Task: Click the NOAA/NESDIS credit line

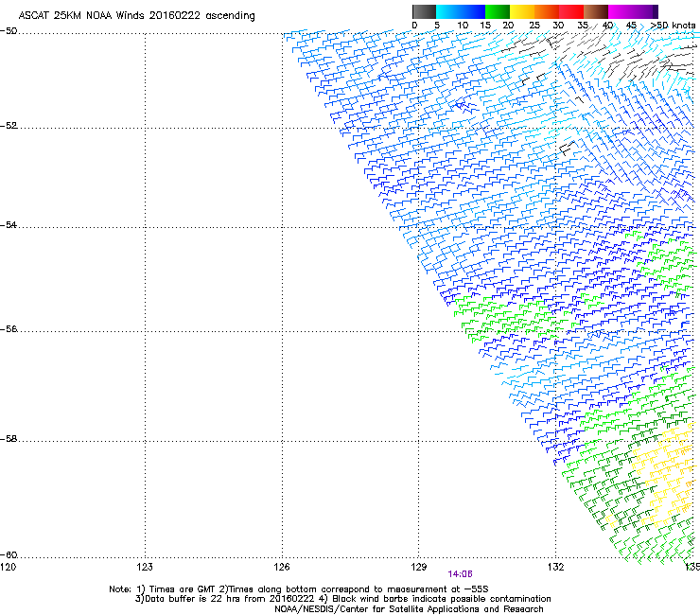Action: pyautogui.click(x=409, y=609)
